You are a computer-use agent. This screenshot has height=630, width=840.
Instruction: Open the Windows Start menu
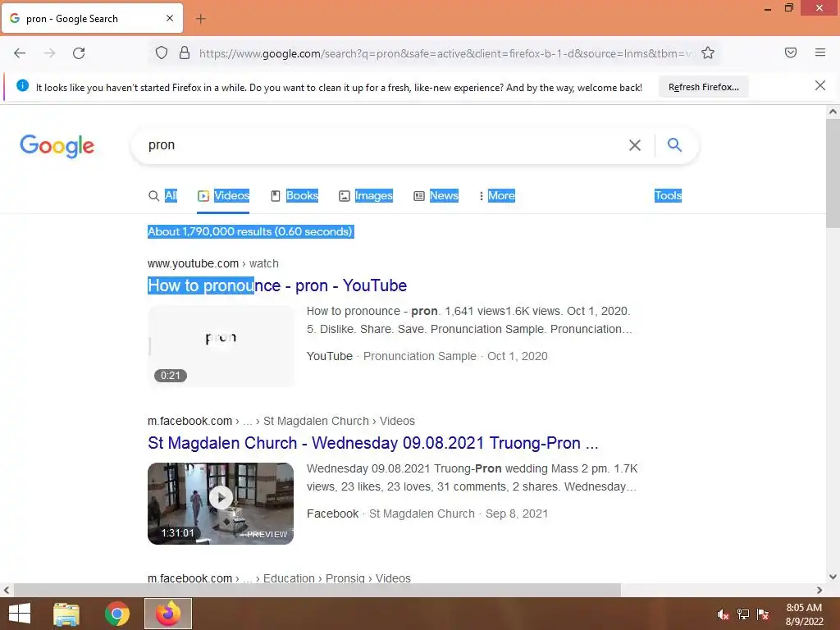point(20,614)
